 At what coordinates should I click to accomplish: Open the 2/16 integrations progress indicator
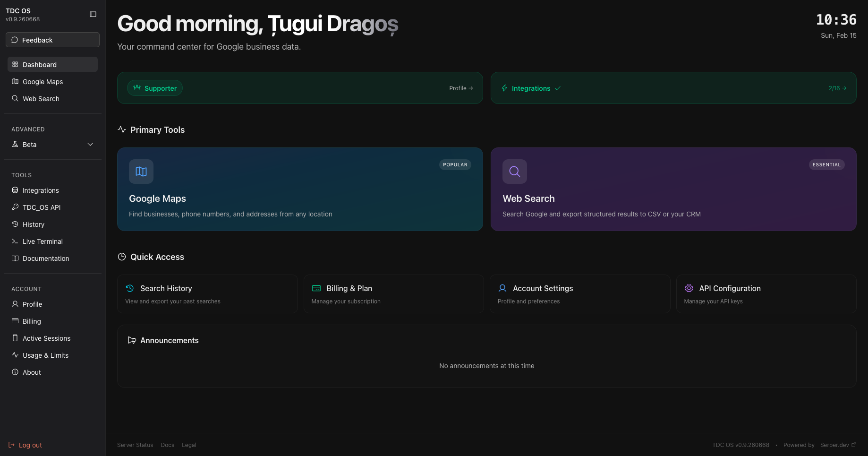point(837,88)
